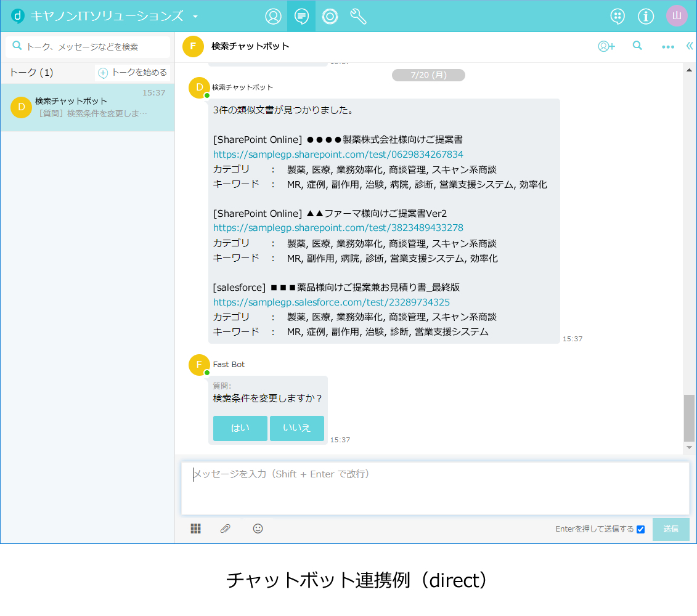Viewport: 697px width, 616px height.
Task: Open the three-dot more options menu
Action: [x=667, y=47]
